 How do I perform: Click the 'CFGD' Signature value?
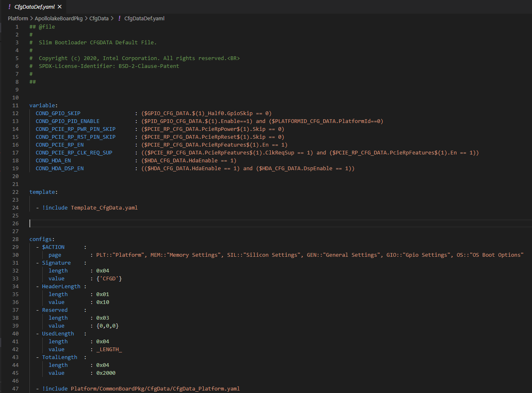click(x=109, y=278)
